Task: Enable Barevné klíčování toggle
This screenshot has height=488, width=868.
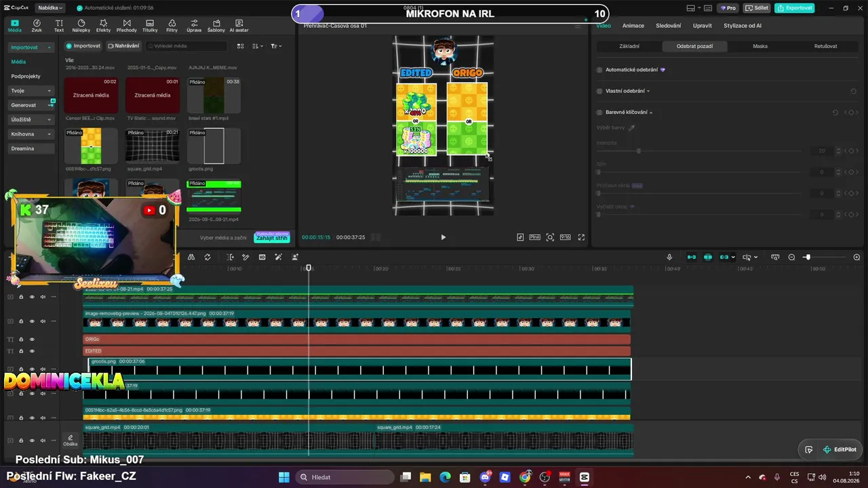Action: (599, 113)
